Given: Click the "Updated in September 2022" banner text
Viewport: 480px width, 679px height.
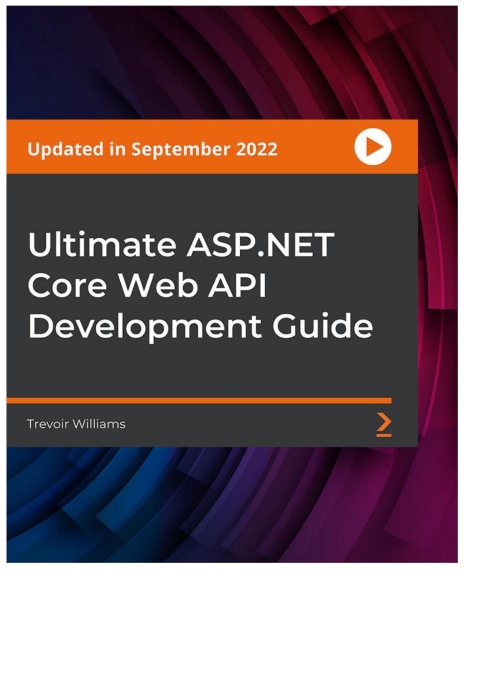Looking at the screenshot, I should point(152,149).
